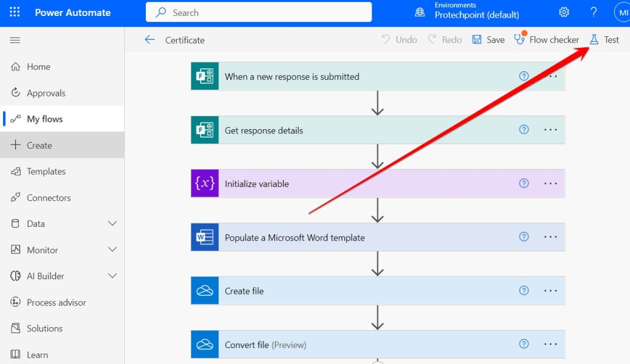Click the Test beaker icon
630x364 pixels.
pos(594,39)
